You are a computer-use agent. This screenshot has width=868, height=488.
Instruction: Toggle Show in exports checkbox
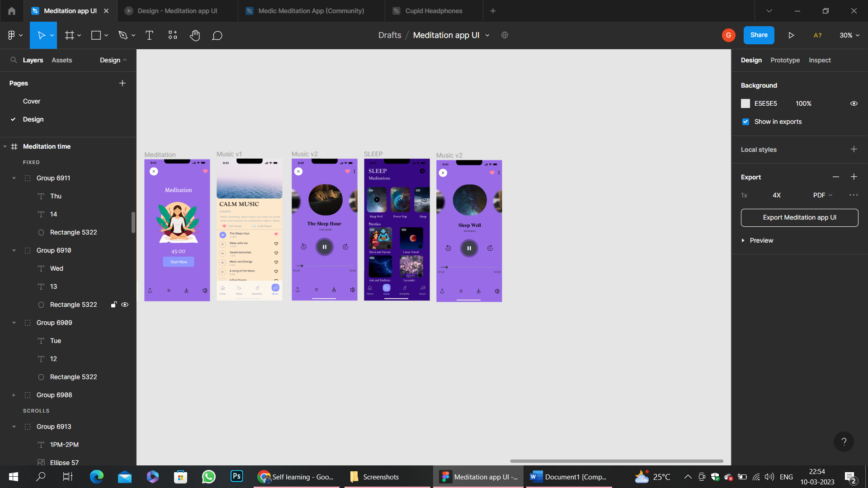click(x=745, y=122)
